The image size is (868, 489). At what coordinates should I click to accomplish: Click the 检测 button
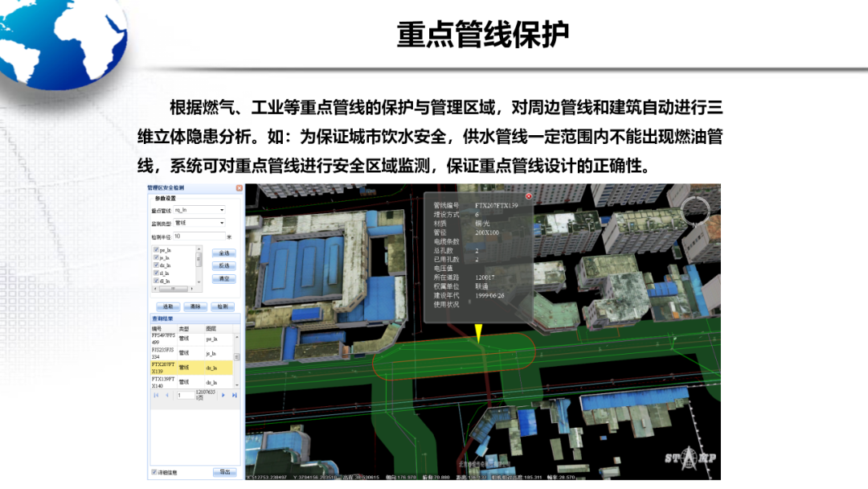(x=223, y=306)
